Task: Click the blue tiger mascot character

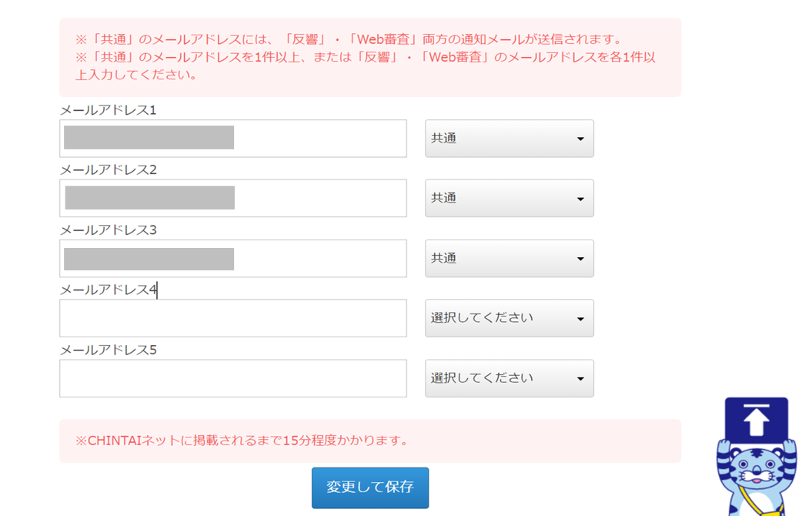Action: [x=756, y=477]
